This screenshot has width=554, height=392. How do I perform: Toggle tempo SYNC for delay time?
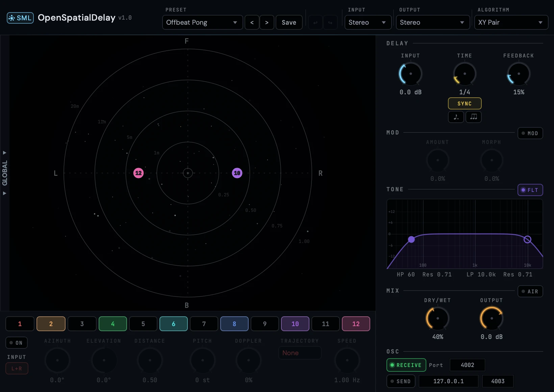(465, 103)
